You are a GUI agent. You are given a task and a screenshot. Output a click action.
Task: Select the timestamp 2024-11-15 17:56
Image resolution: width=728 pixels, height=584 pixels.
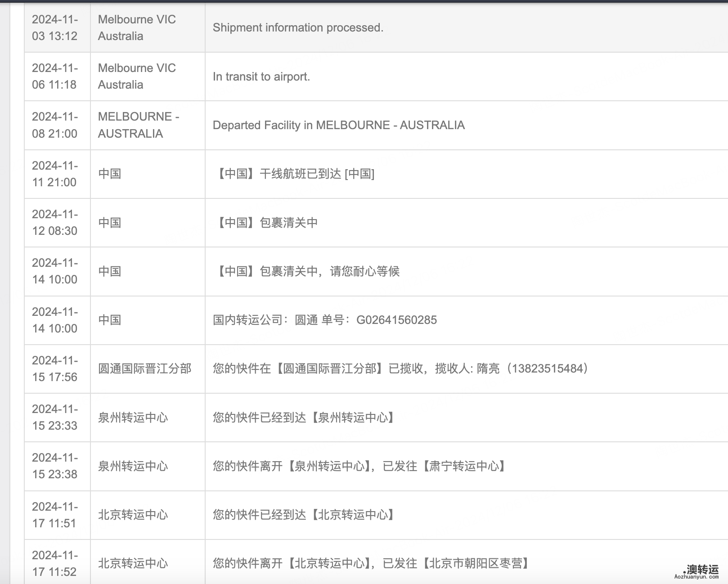click(55, 368)
